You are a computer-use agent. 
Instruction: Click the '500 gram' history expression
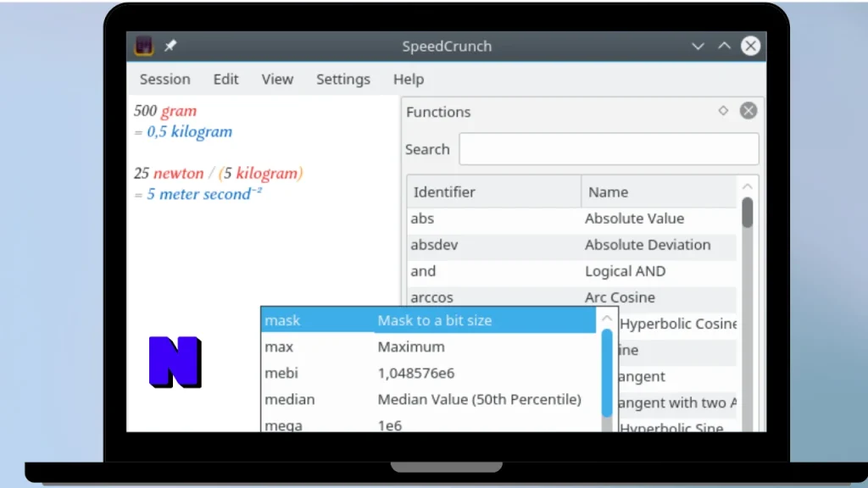(165, 111)
